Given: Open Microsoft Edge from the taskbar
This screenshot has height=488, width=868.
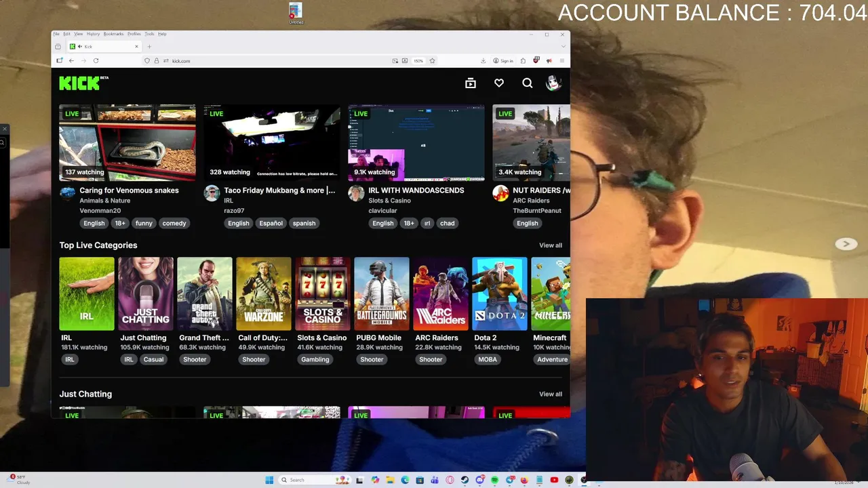Looking at the screenshot, I should pos(405,480).
